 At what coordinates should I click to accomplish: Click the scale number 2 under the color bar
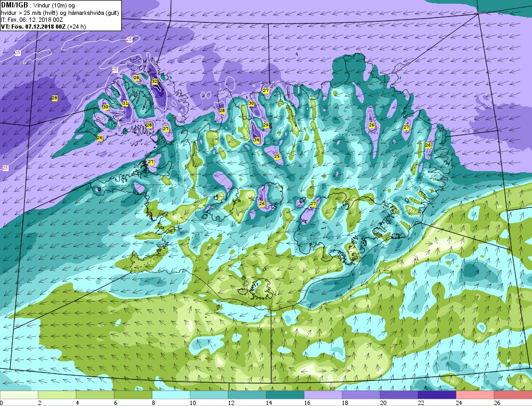coord(40,403)
